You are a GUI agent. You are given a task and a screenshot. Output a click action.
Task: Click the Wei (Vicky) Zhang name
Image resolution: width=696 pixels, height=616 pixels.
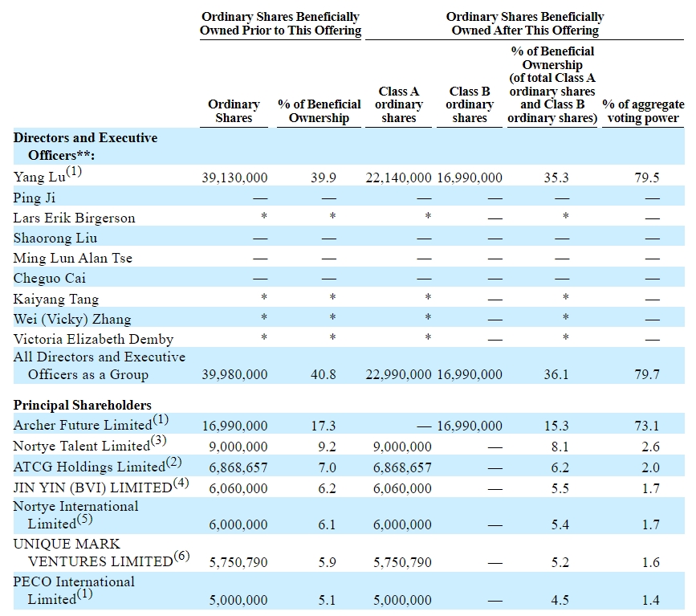click(72, 319)
